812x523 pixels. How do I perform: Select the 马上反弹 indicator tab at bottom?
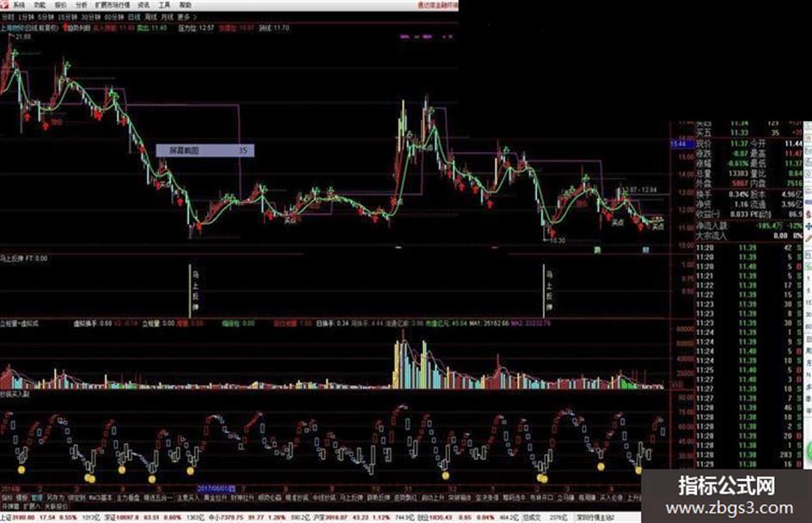coord(351,497)
